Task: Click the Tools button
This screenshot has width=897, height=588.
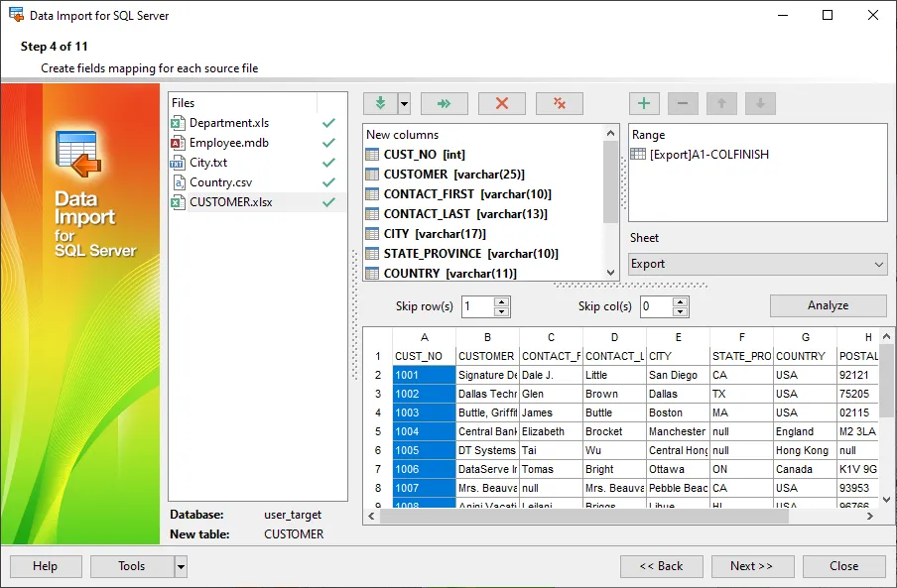Action: pyautogui.click(x=132, y=567)
